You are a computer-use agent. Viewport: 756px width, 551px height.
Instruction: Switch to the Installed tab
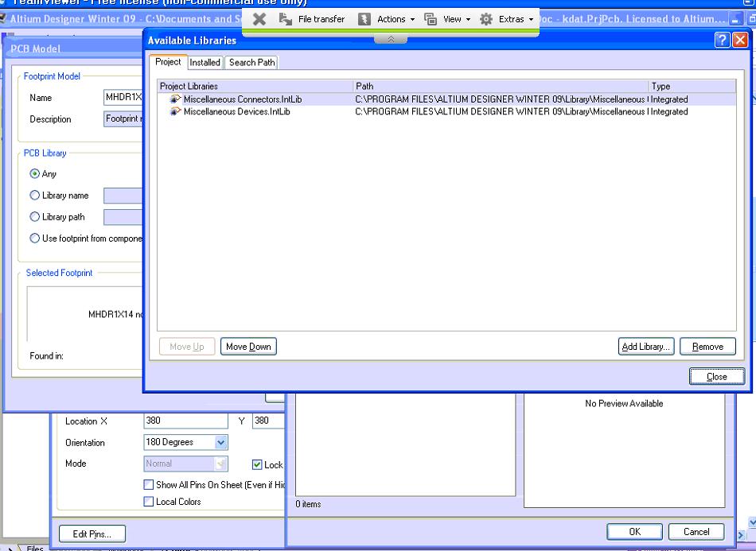(205, 62)
